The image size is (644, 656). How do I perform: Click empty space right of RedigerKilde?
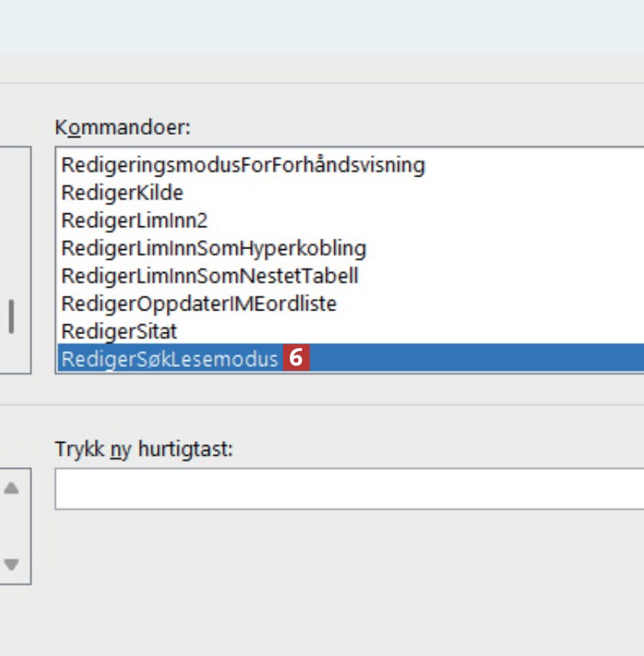coord(414,193)
